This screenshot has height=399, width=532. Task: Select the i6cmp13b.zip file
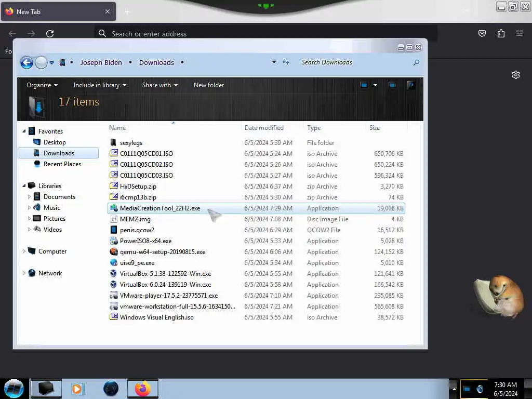[138, 197]
